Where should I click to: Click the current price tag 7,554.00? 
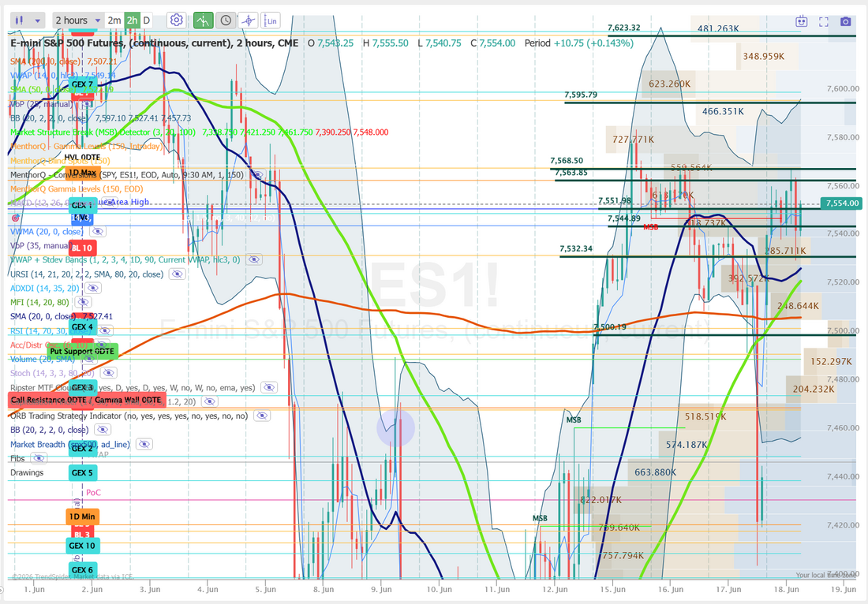842,203
